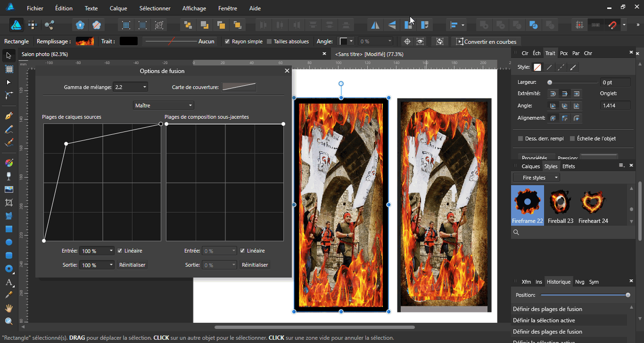
Task: Expand the toolbar overflow chevron
Action: [638, 25]
